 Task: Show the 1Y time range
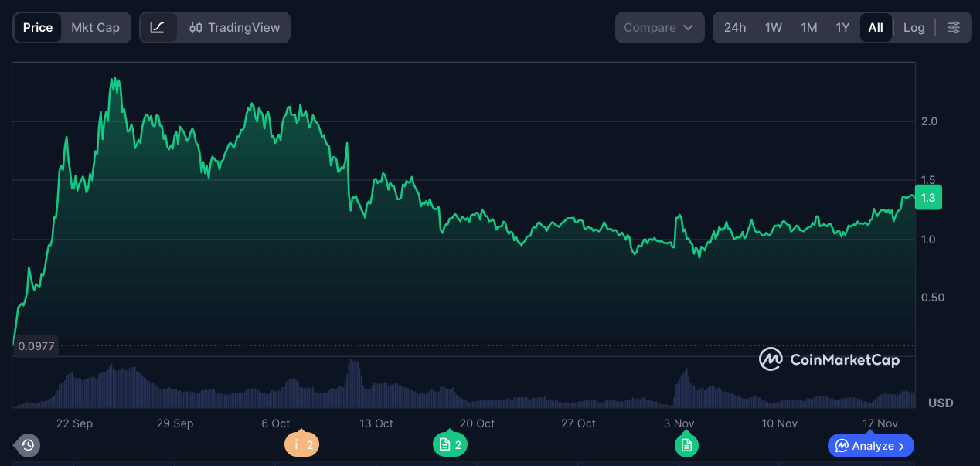[842, 28]
